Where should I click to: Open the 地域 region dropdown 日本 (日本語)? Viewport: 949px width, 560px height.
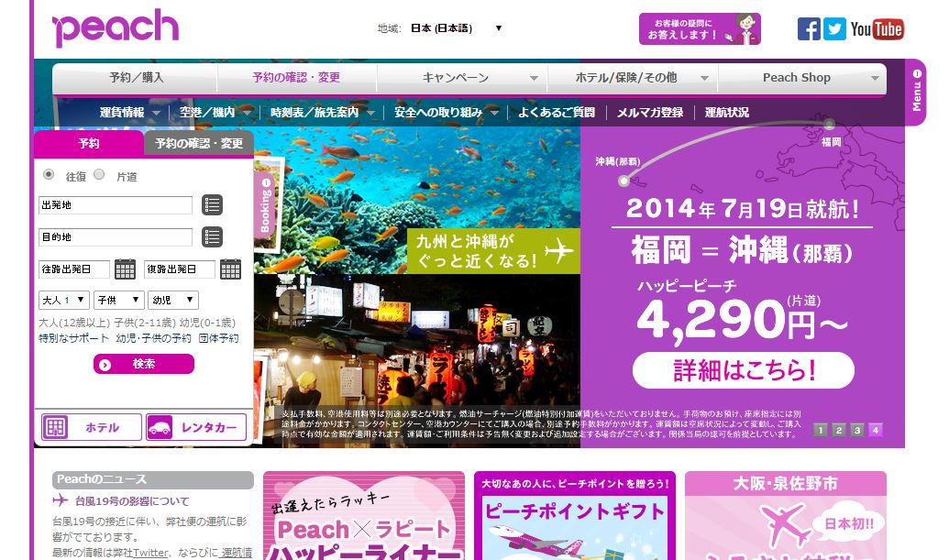click(x=456, y=27)
